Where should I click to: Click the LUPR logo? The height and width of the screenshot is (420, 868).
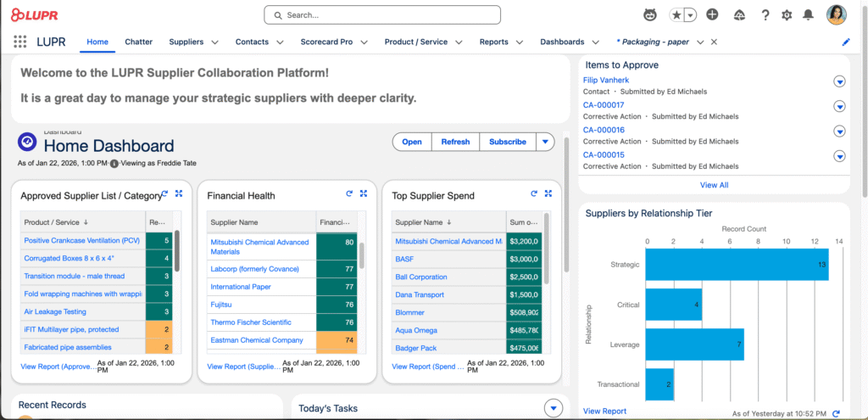34,15
